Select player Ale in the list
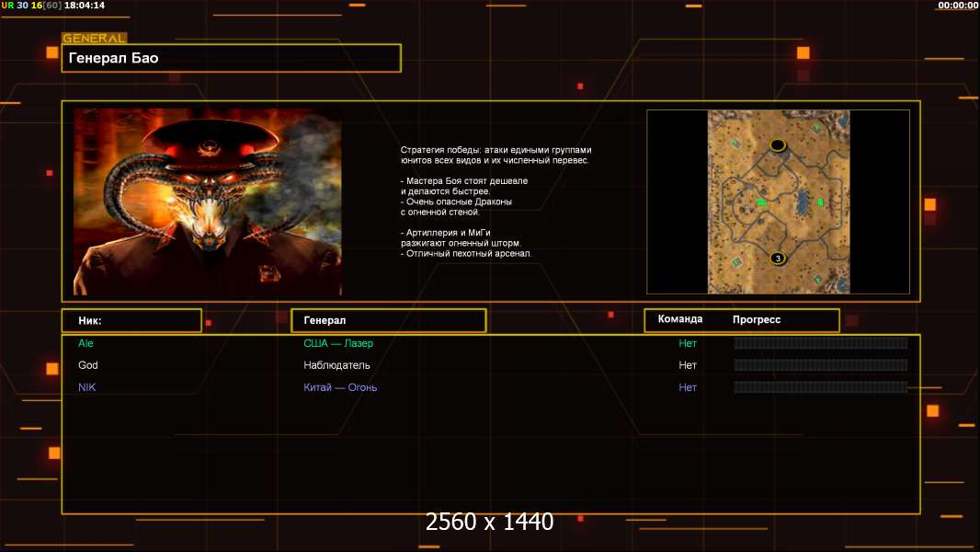The width and height of the screenshot is (980, 552). point(86,343)
